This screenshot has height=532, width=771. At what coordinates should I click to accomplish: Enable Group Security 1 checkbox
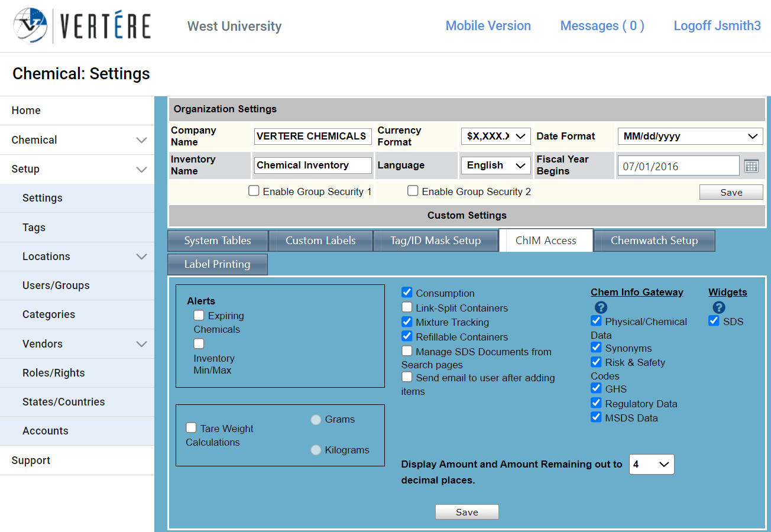(x=254, y=191)
